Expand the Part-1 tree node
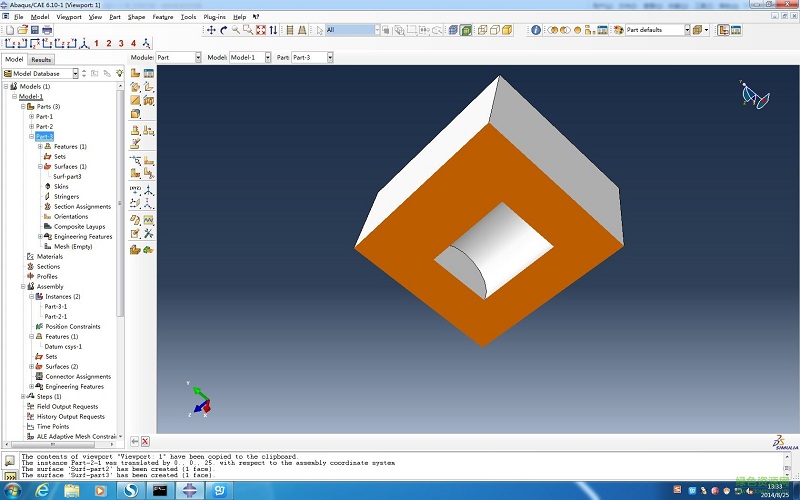Image resolution: width=800 pixels, height=500 pixels. [31, 117]
